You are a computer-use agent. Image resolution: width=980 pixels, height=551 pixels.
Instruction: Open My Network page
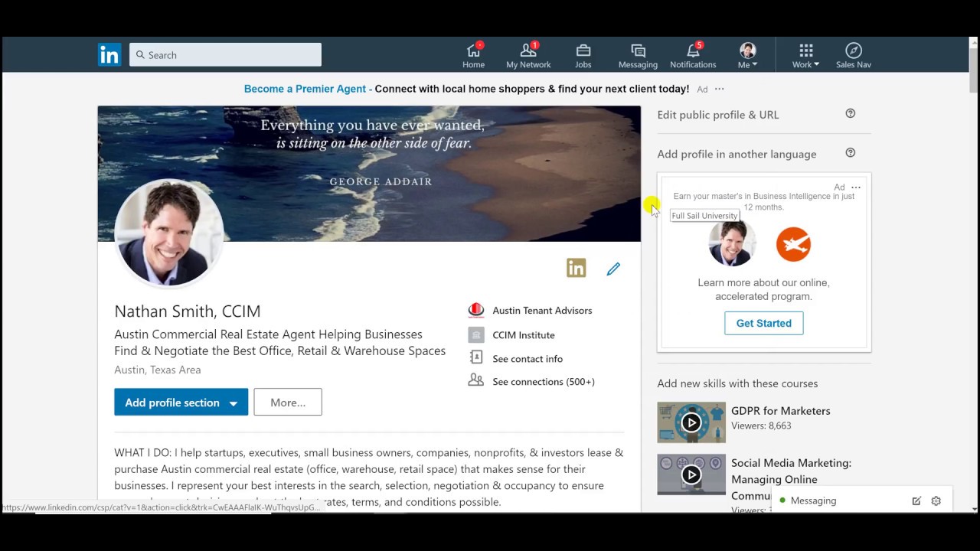(528, 55)
